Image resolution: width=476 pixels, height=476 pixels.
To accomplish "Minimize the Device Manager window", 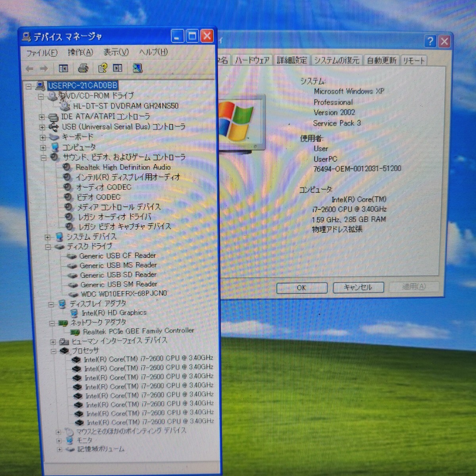I will click(x=178, y=36).
